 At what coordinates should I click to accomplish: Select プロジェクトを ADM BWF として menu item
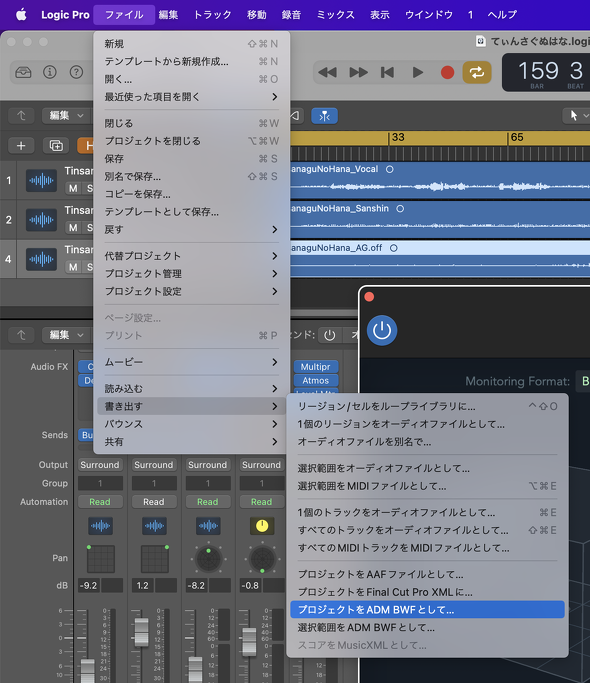coord(427,609)
